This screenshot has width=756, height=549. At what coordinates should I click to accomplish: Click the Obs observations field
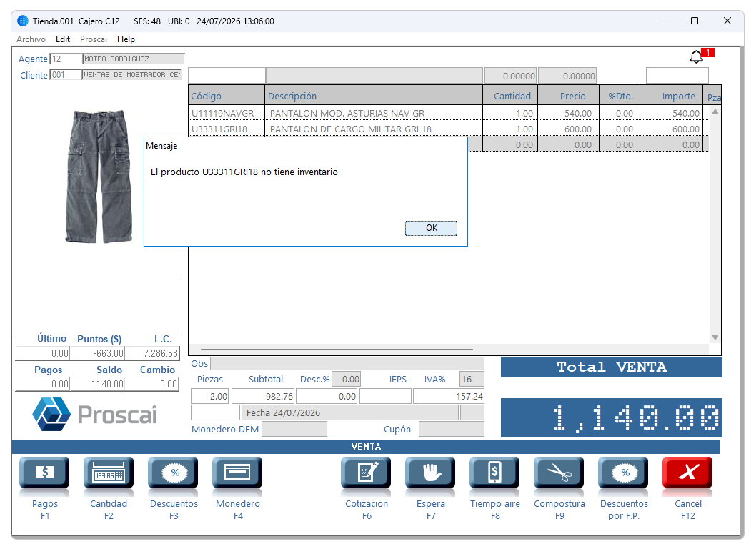tap(347, 363)
